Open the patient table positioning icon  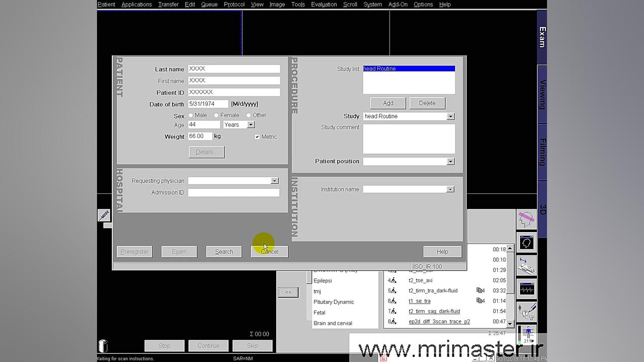click(526, 266)
